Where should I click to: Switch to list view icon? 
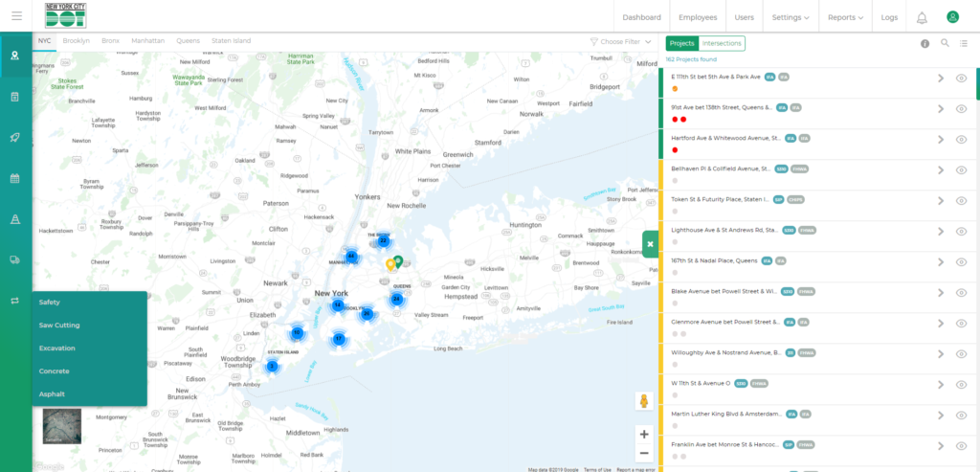coord(965,43)
